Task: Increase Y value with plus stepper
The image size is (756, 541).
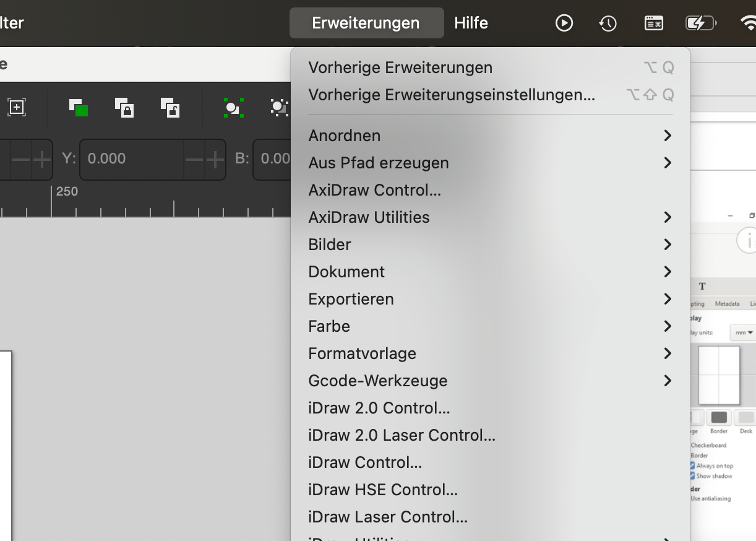Action: point(215,160)
